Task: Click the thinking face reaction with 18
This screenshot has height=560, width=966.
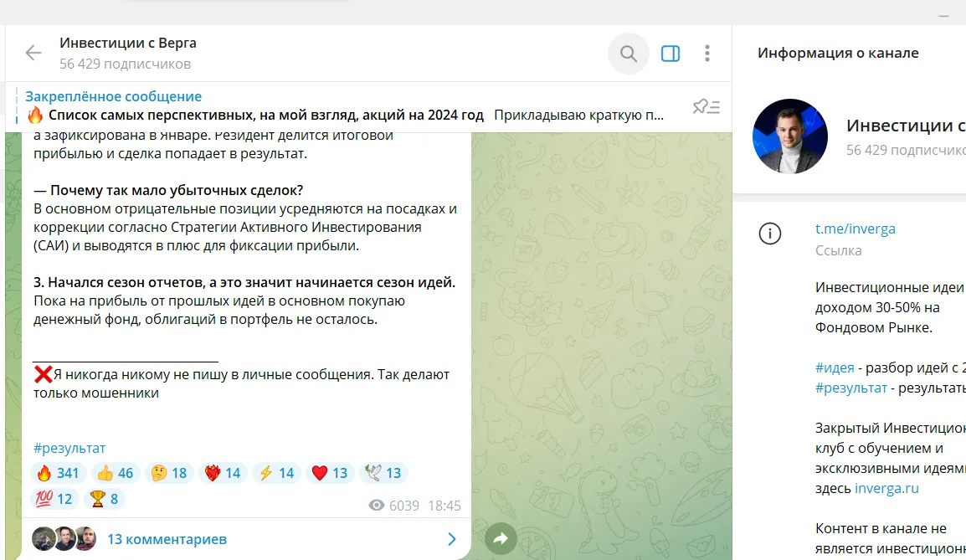Action: 169,473
